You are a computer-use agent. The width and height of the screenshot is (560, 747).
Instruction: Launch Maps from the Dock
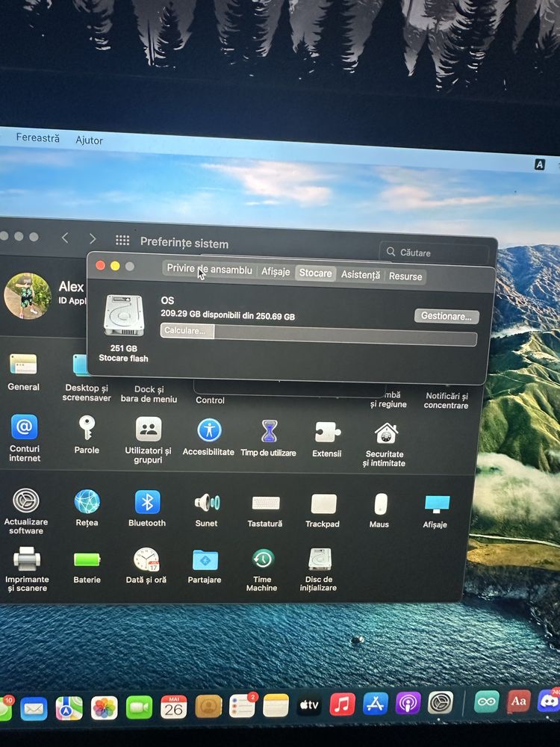pyautogui.click(x=69, y=708)
